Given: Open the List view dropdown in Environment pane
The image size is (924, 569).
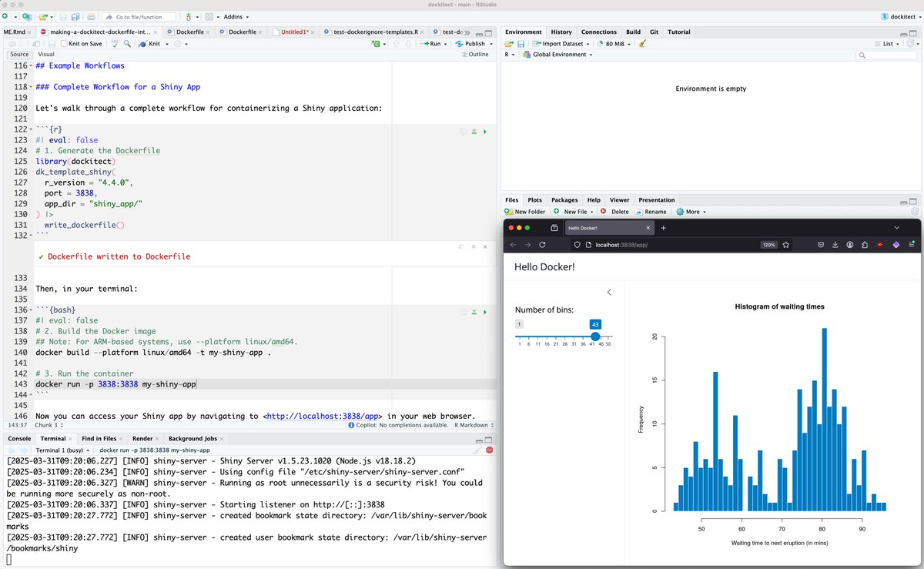Looking at the screenshot, I should [888, 44].
